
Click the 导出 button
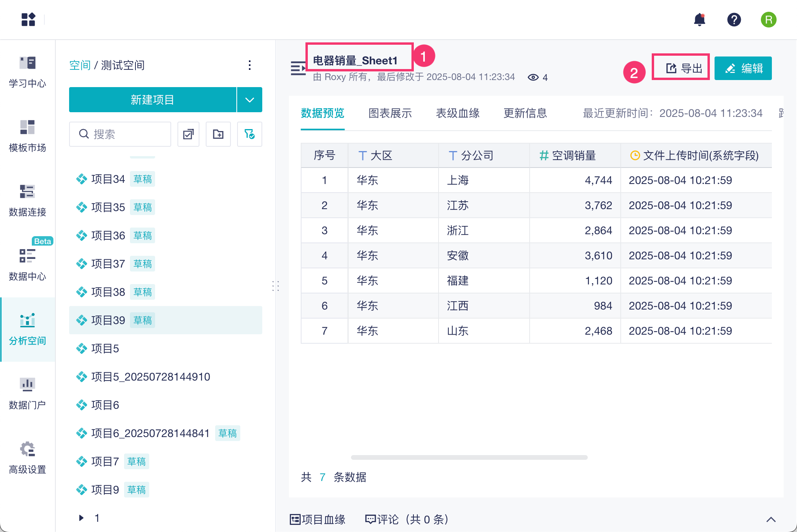[x=684, y=68]
